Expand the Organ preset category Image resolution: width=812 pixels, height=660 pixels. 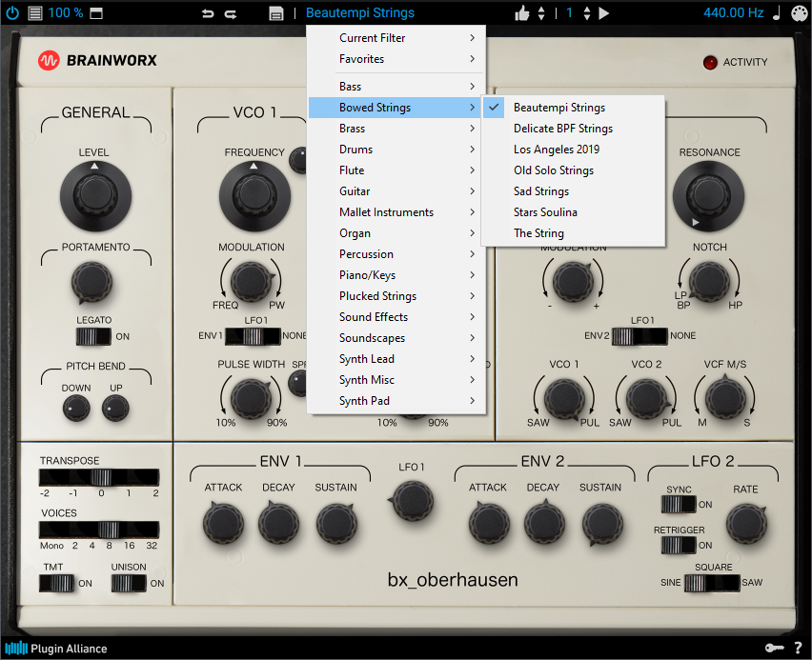click(x=396, y=233)
